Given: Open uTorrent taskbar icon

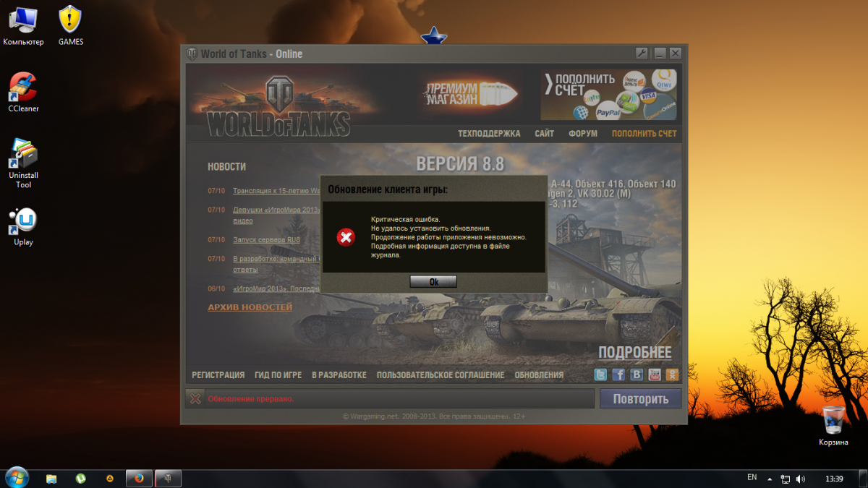Looking at the screenshot, I should point(81,478).
